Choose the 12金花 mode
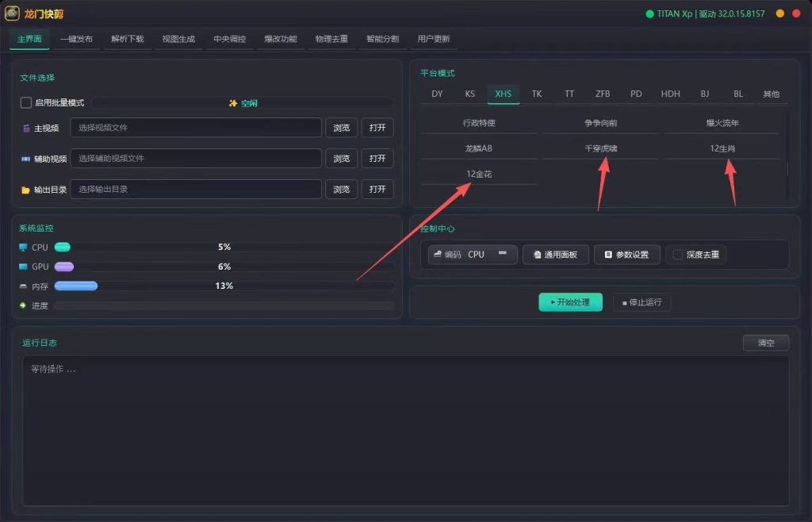The image size is (812, 522). 479,174
